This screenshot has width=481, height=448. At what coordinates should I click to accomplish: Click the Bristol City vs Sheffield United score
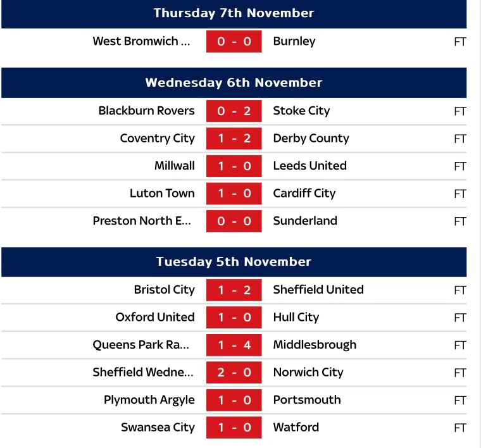tap(234, 290)
